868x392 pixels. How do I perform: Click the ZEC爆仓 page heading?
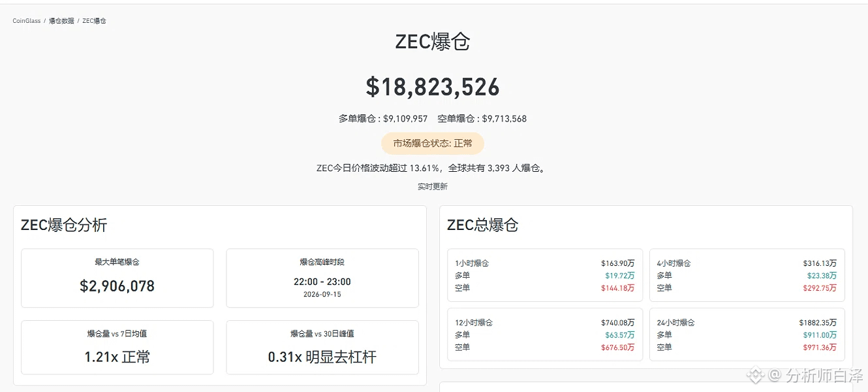[x=433, y=42]
